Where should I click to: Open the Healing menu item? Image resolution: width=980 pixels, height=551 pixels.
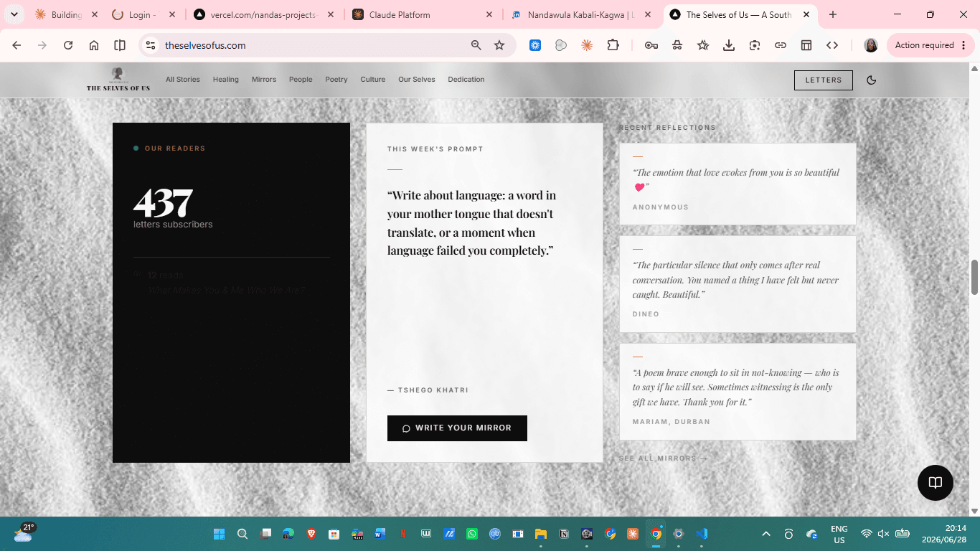[225, 80]
